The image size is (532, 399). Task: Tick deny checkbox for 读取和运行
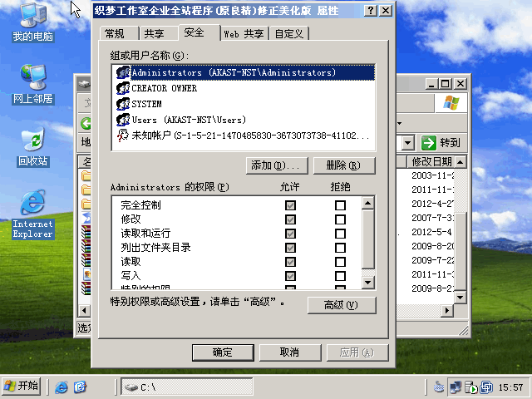tap(340, 234)
